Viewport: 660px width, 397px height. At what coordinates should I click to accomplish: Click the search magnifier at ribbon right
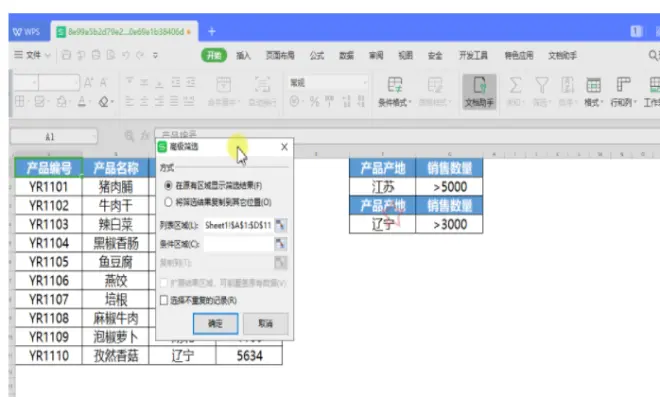point(653,55)
